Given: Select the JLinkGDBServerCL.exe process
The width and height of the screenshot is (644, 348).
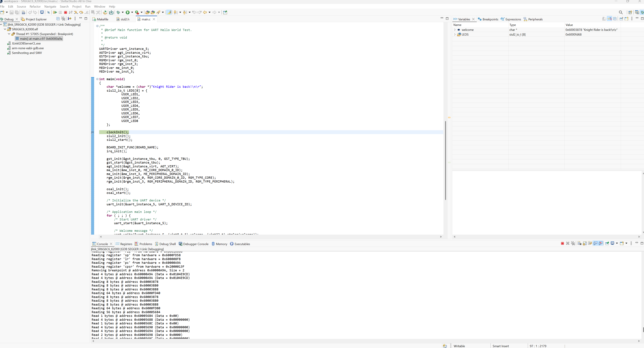Looking at the screenshot, I should (24, 43).
